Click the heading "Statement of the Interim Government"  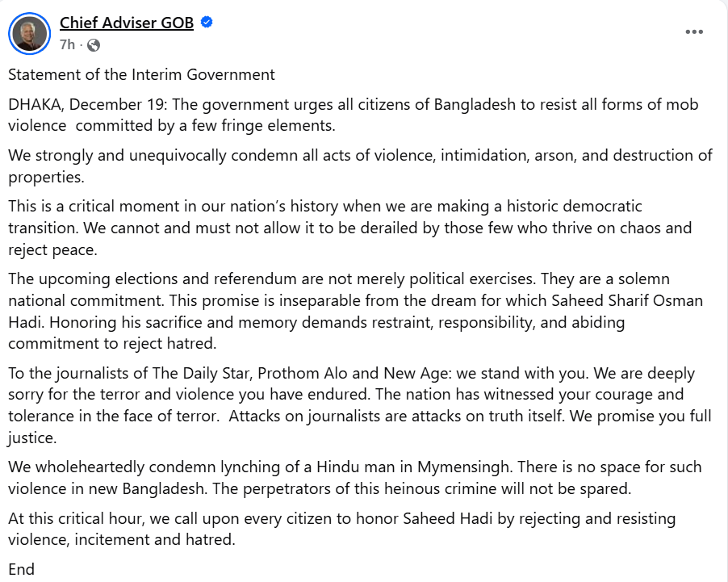pos(141,75)
